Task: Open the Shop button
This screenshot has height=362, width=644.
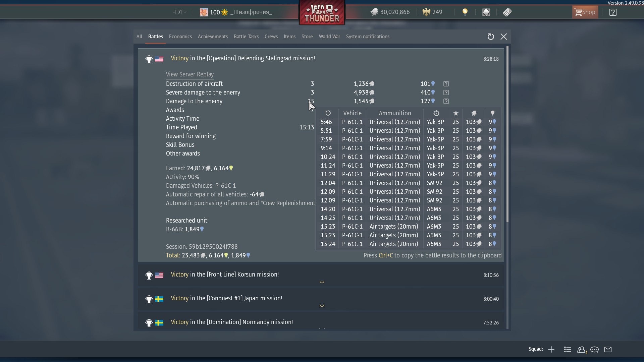Action: coord(585,12)
